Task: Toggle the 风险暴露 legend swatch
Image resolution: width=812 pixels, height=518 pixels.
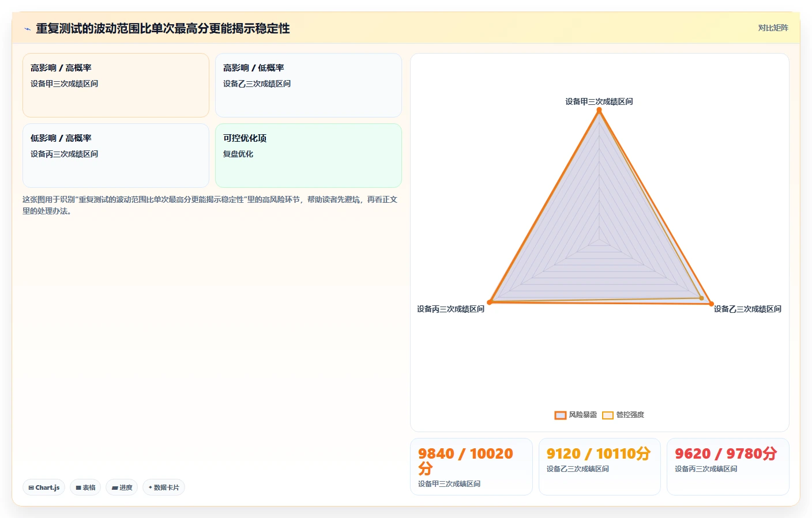Action: tap(560, 415)
